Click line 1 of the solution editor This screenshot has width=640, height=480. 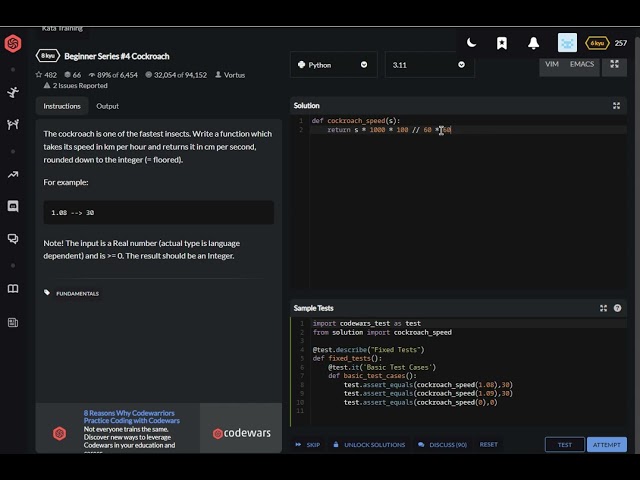pyautogui.click(x=468, y=121)
